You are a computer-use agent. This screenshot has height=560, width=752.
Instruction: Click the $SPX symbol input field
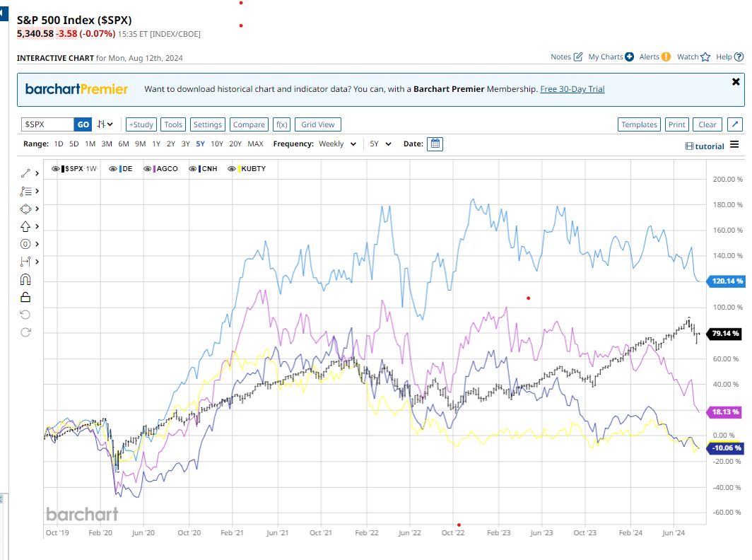(x=47, y=124)
